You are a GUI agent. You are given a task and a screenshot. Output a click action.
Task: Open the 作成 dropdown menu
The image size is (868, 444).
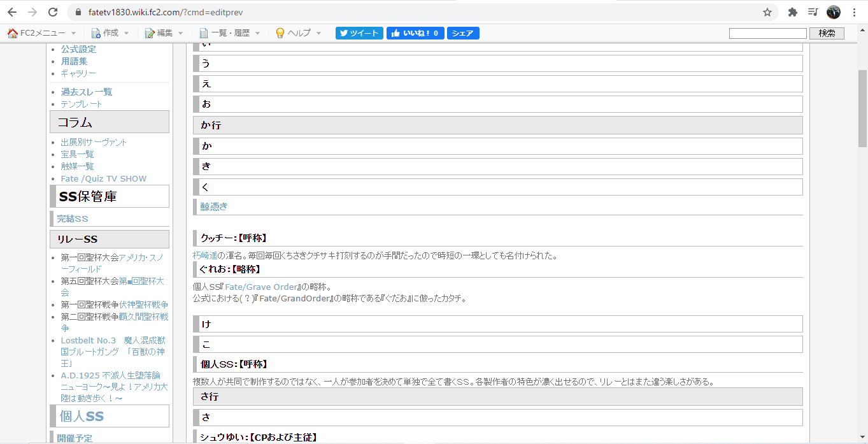(x=111, y=33)
